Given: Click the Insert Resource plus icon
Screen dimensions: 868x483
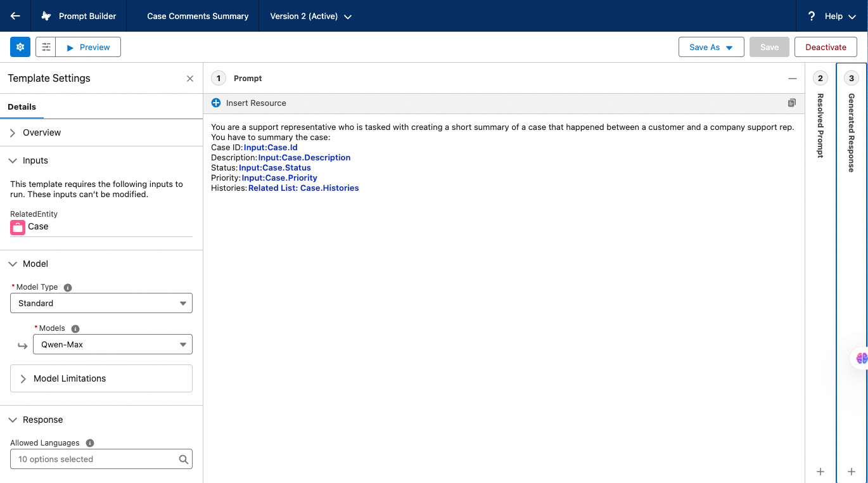Looking at the screenshot, I should click(216, 103).
